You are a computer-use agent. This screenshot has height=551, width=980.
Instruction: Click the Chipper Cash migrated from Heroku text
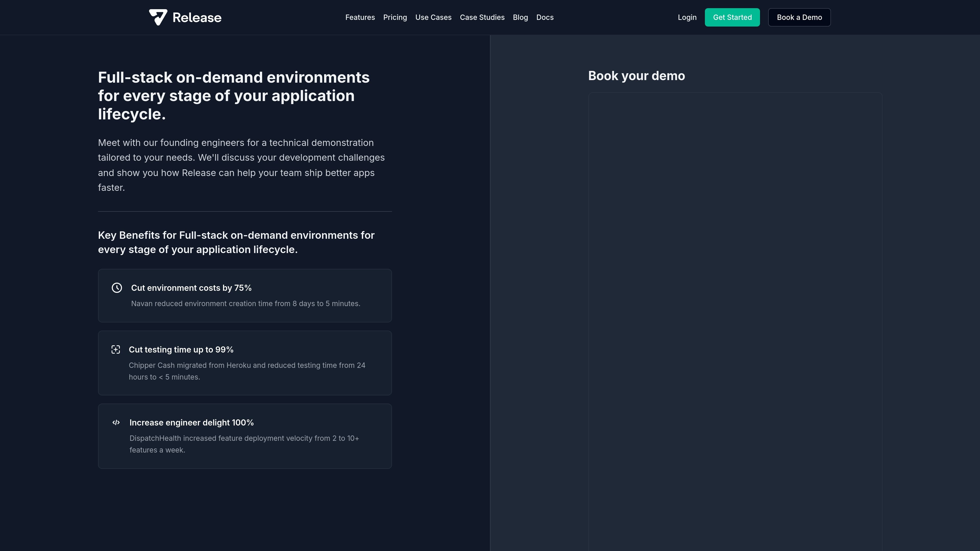point(247,371)
